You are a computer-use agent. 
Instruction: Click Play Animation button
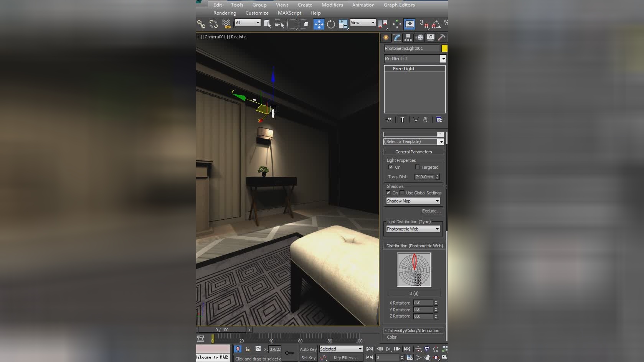click(x=388, y=349)
